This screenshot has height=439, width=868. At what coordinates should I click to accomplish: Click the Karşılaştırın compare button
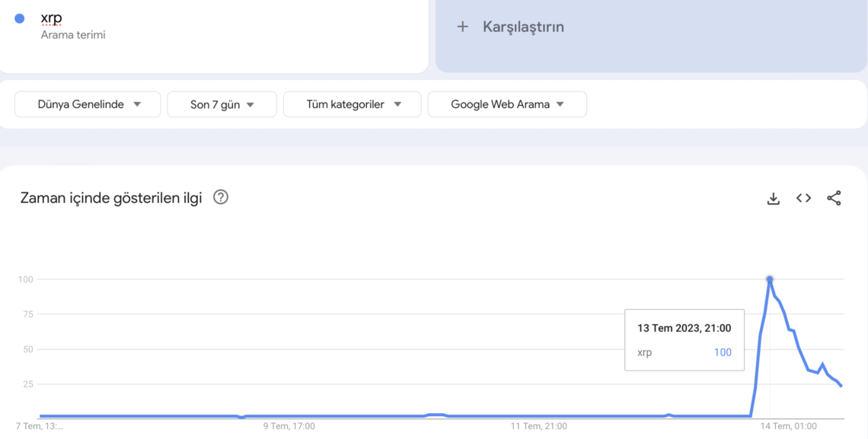pos(652,36)
